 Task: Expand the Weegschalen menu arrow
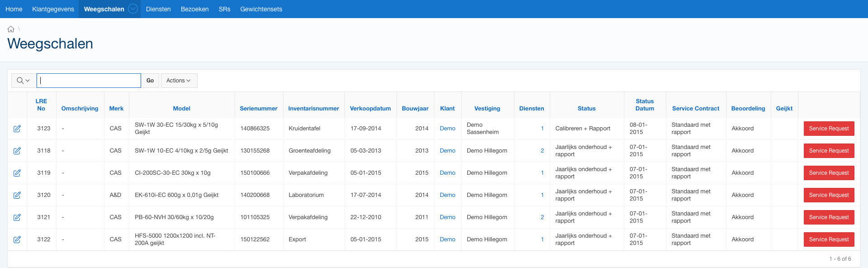[133, 9]
